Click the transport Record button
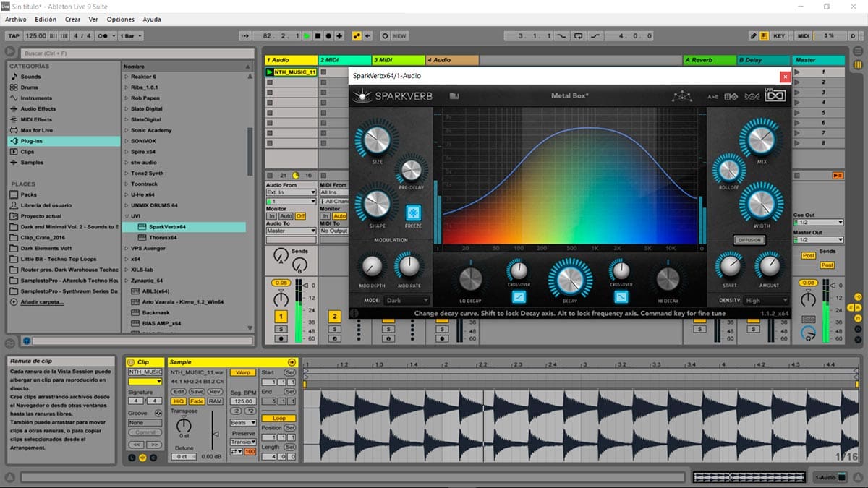 (328, 35)
